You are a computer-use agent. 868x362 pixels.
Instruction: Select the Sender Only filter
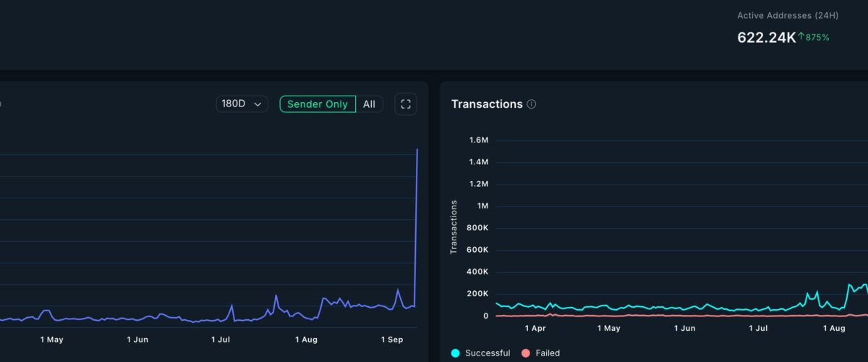coord(318,104)
